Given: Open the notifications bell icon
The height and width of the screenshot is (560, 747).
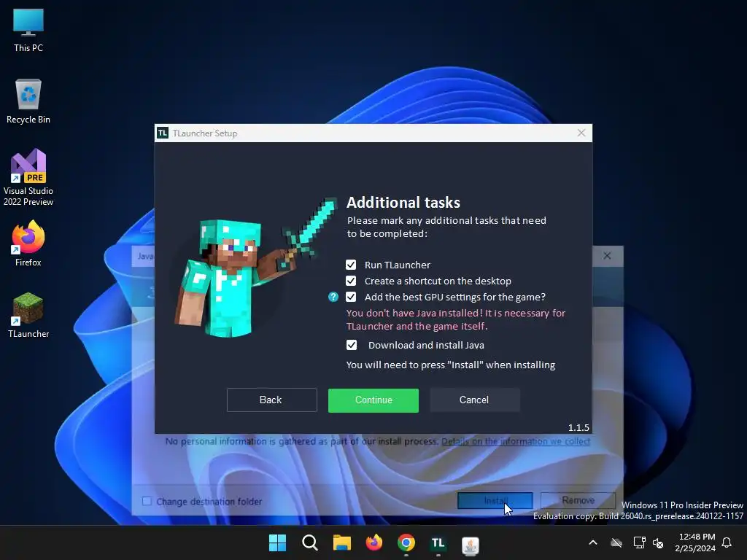Looking at the screenshot, I should tap(727, 542).
